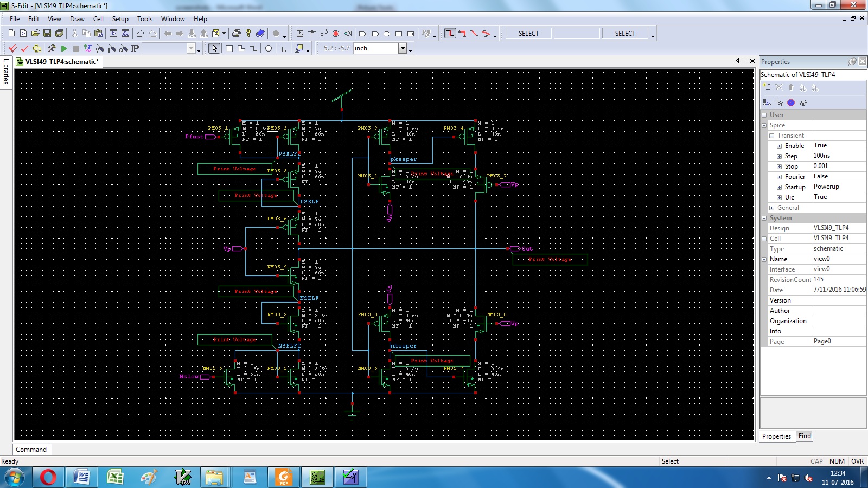The image size is (868, 488).
Task: Click the Windows Start button
Action: tap(15, 477)
